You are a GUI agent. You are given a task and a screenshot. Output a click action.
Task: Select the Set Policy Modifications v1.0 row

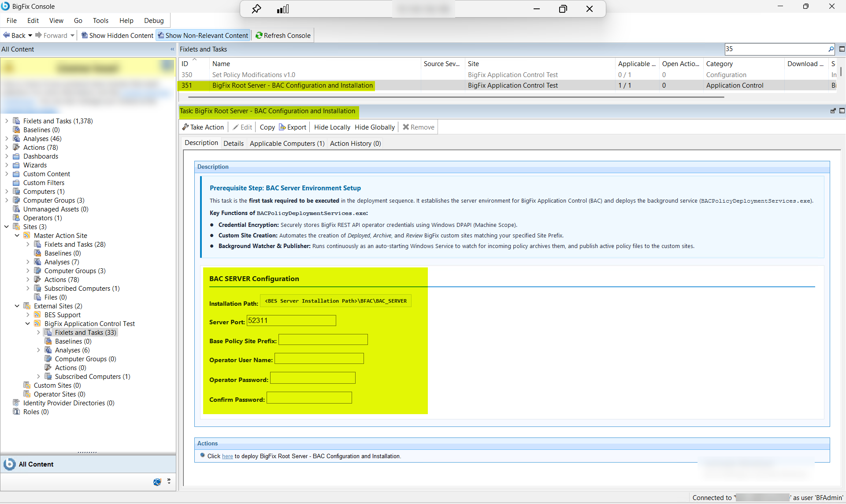(507, 75)
